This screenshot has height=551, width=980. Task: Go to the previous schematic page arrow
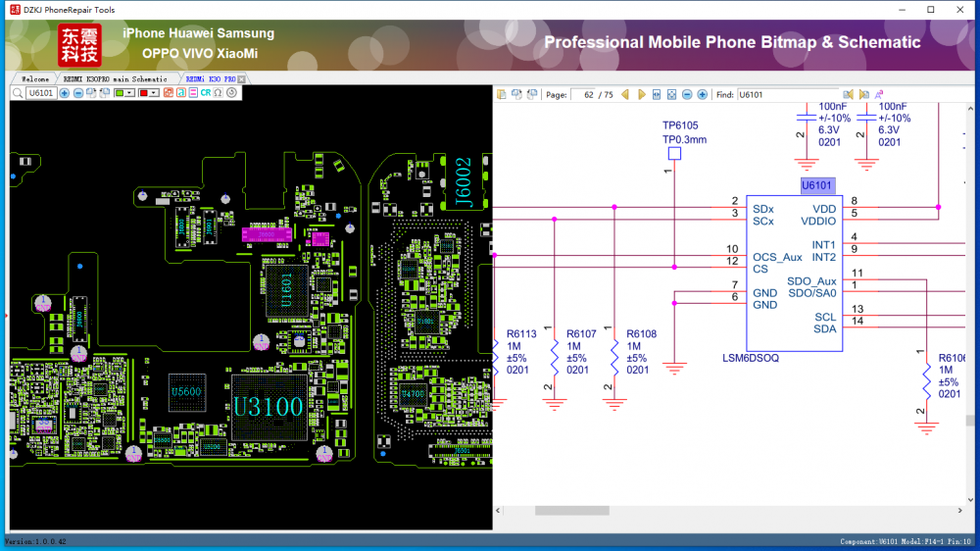coord(626,94)
